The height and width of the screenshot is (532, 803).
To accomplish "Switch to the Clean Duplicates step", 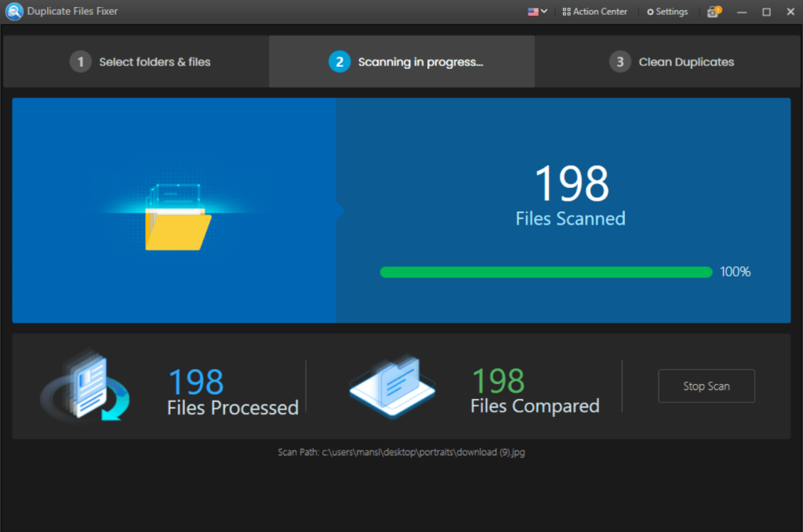I will pos(667,61).
